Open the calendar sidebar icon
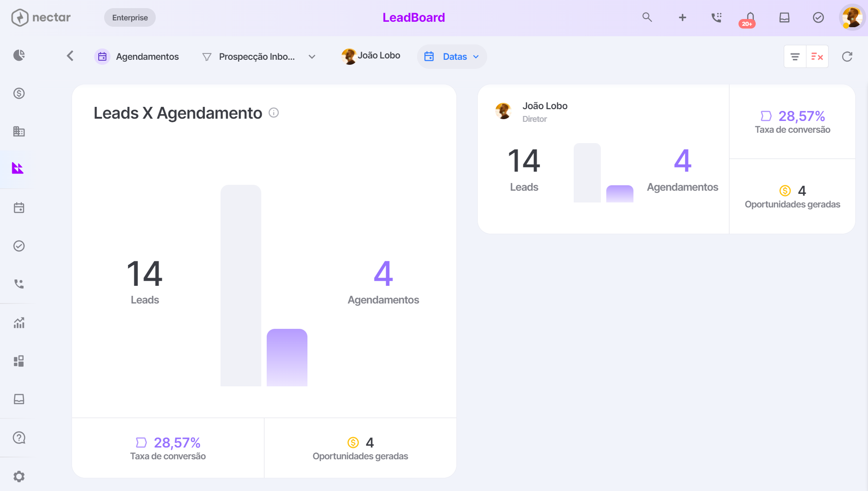The image size is (868, 491). tap(19, 208)
